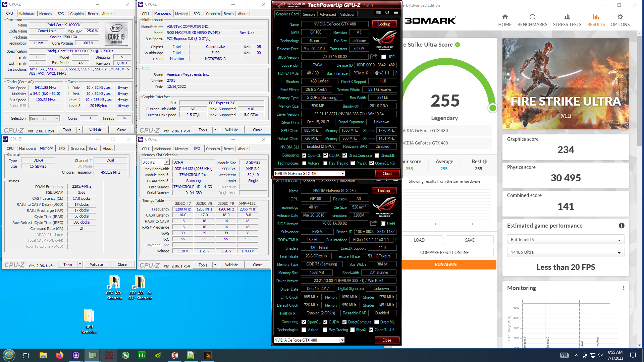Click COMPARE RESULT ONLINE button
This screenshot has height=362, width=644.
coord(444,252)
